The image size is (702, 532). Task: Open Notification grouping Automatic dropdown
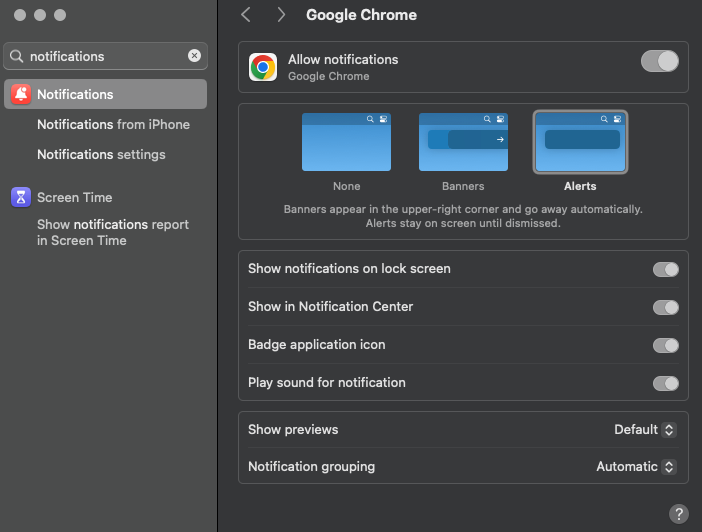click(636, 467)
